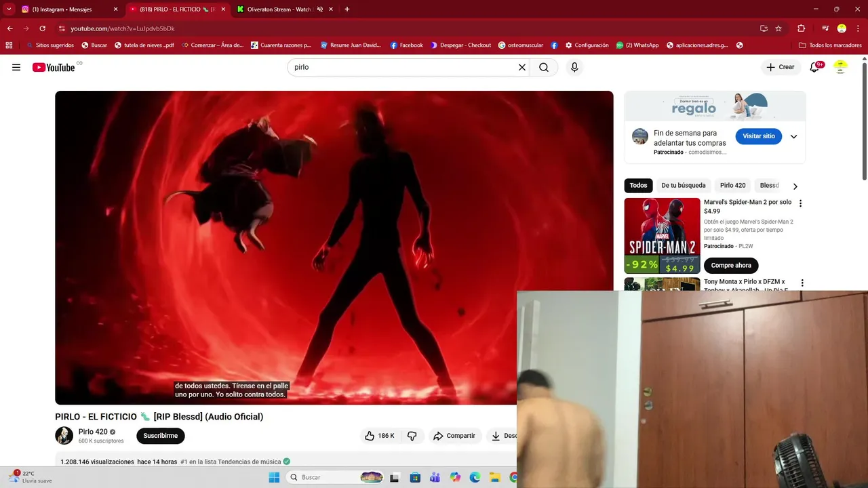868x488 pixels.
Task: Click the address bar URL
Action: [x=123, y=28]
